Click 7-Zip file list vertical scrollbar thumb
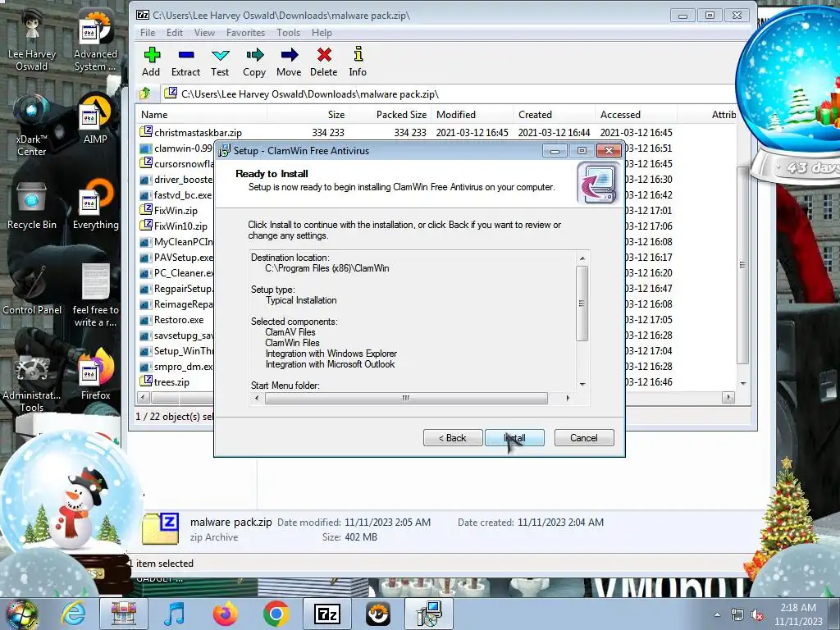The width and height of the screenshot is (840, 630). point(742,265)
